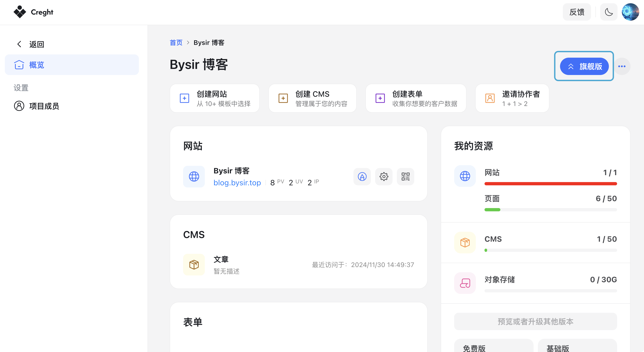Open the 文章 CMS entry
Image resolution: width=644 pixels, height=352 pixels.
pyautogui.click(x=299, y=265)
